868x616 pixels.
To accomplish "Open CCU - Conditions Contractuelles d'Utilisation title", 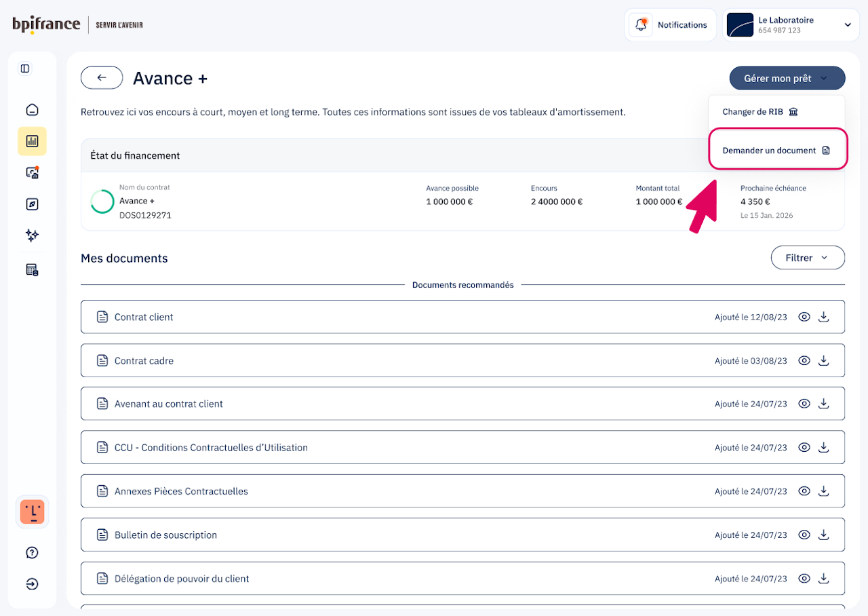I will pyautogui.click(x=211, y=448).
